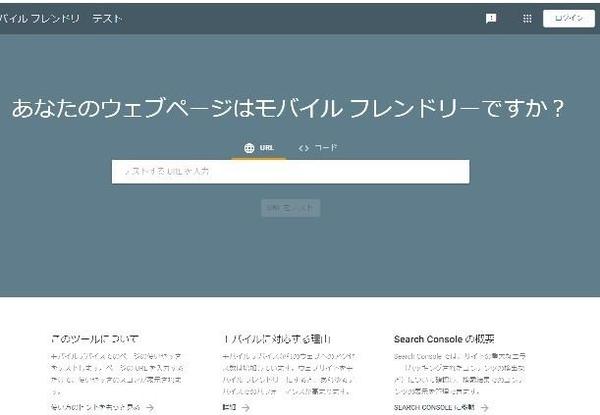Select the URL tab
This screenshot has height=415, width=600.
tap(259, 148)
